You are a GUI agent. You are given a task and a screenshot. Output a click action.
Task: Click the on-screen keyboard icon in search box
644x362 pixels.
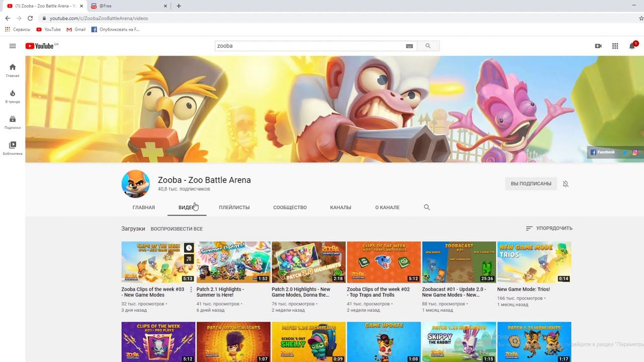pyautogui.click(x=410, y=46)
